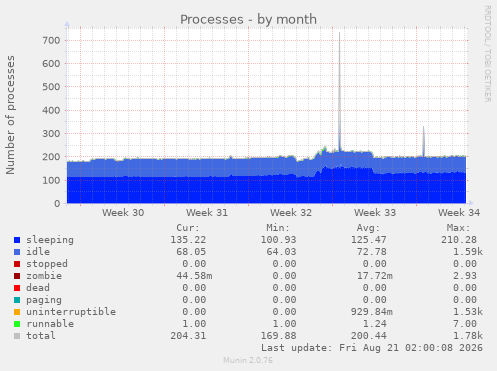Click total current value 204.31
Viewport: 497px width, 371px height.
tap(188, 336)
